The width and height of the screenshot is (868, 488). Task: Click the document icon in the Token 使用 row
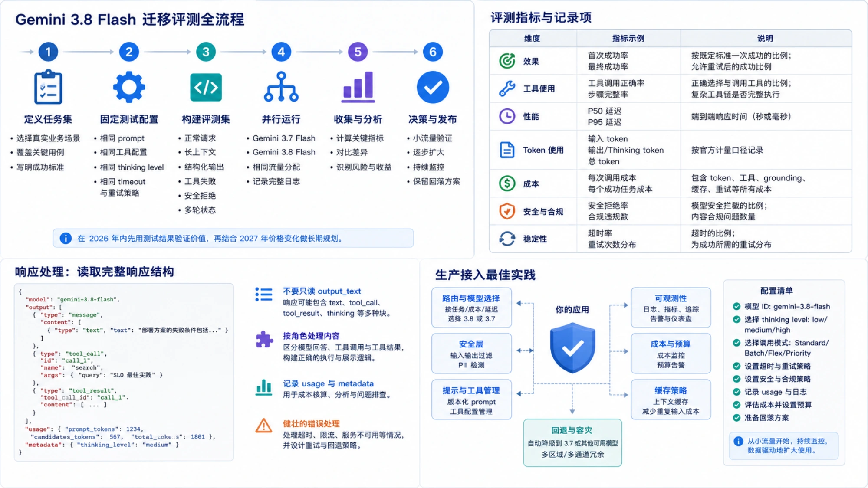(507, 150)
